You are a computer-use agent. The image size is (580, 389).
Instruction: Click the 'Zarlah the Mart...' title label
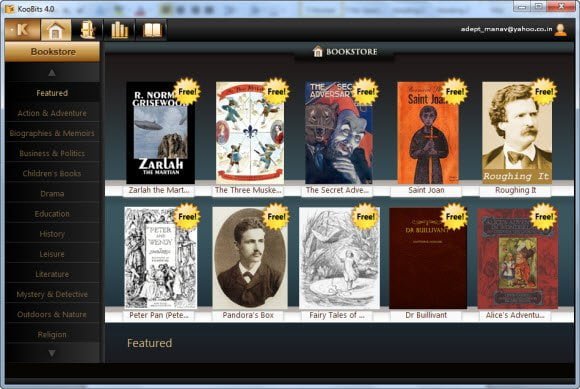pos(159,190)
